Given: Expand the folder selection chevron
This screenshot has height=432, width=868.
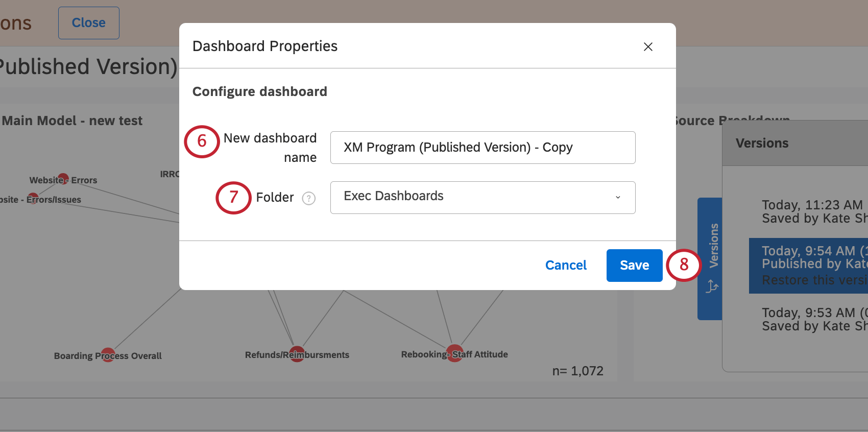Looking at the screenshot, I should click(x=618, y=198).
